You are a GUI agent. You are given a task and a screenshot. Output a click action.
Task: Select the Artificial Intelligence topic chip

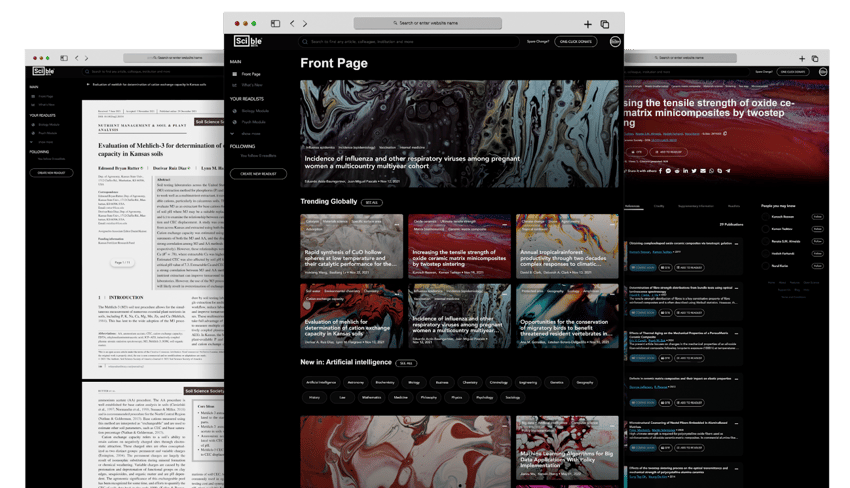coord(321,382)
